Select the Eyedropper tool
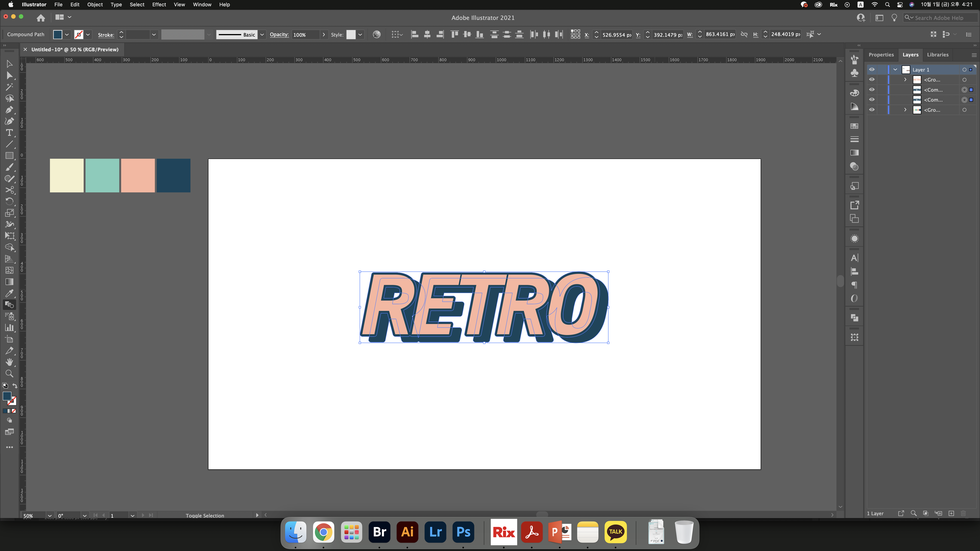This screenshot has width=980, height=551. tap(9, 293)
